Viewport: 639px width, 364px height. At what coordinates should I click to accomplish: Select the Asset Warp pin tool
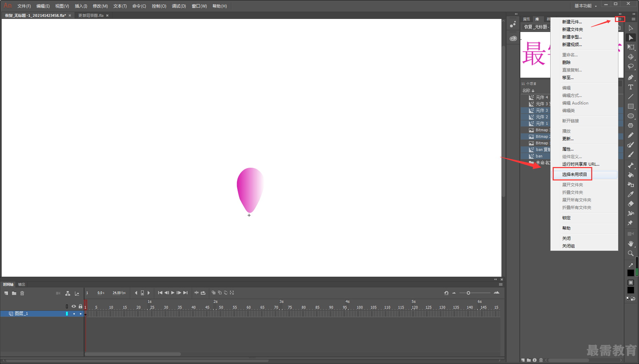tap(631, 223)
